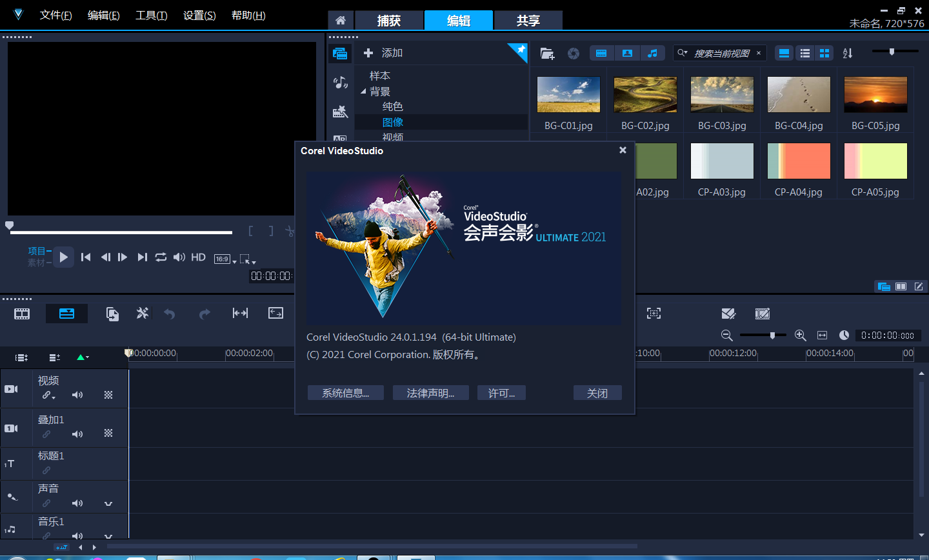The height and width of the screenshot is (560, 929).
Task: Click the mask creator icon with checkmark
Action: click(x=728, y=314)
